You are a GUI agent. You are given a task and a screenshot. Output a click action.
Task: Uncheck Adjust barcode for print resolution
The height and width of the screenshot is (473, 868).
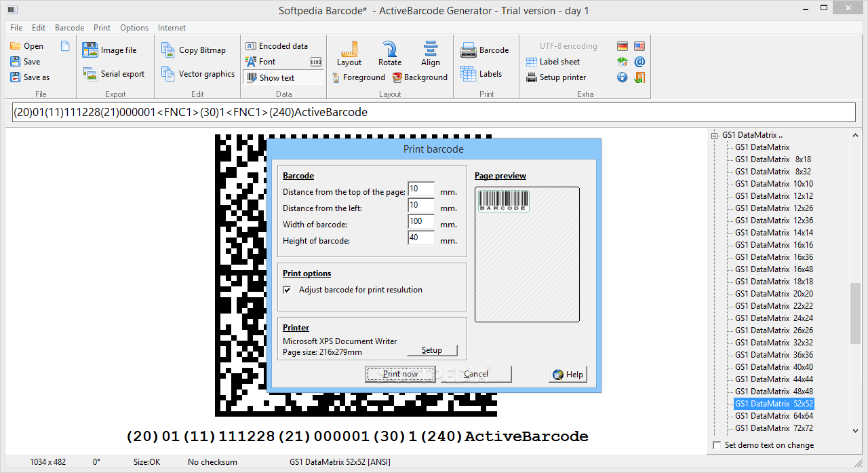(x=288, y=290)
